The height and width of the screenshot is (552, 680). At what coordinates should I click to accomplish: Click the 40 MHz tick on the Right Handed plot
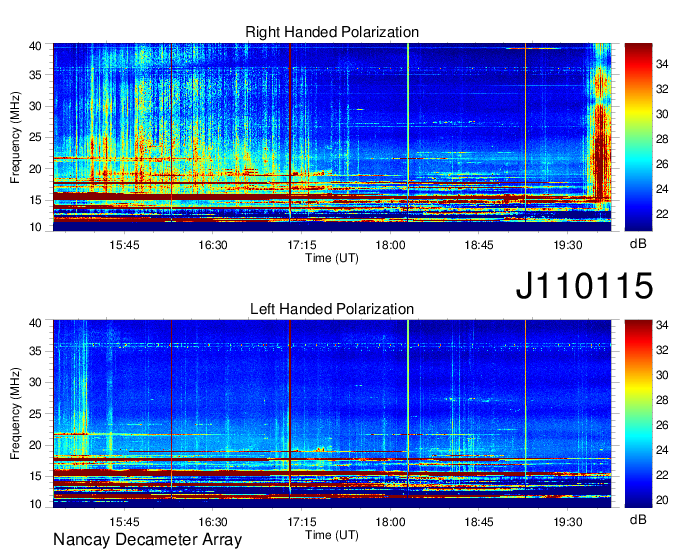pos(35,46)
